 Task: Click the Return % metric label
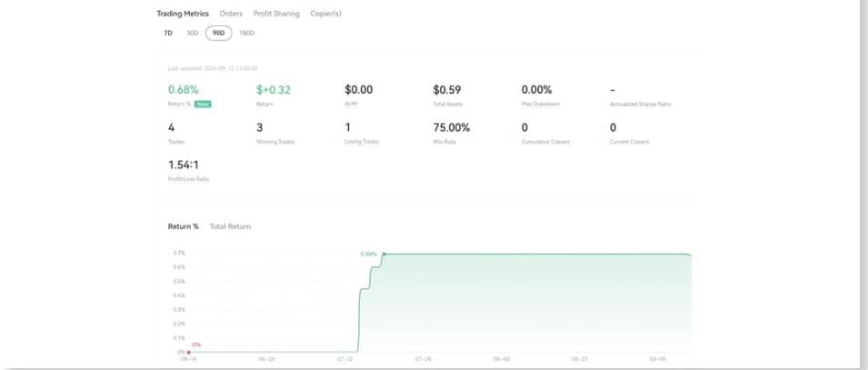point(179,105)
